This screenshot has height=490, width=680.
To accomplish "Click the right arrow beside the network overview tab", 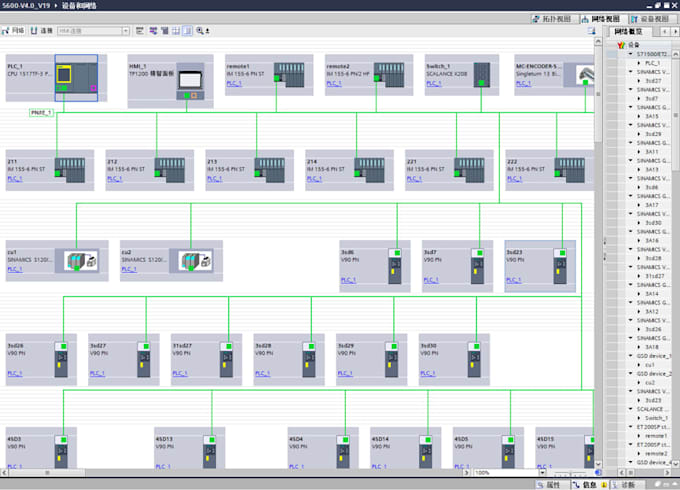I will (675, 31).
